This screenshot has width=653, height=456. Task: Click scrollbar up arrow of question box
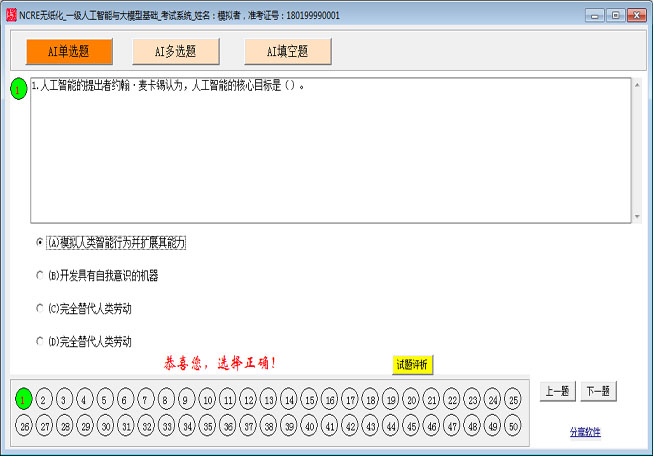point(637,85)
